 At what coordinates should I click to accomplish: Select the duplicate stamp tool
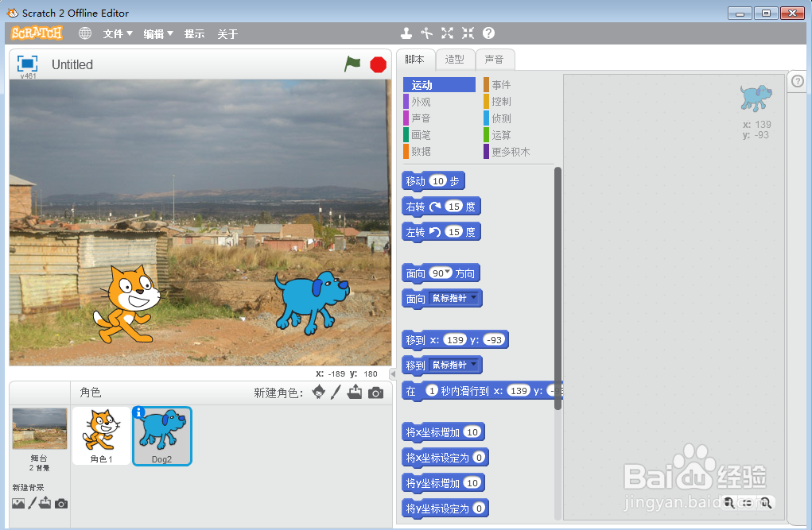pos(406,33)
